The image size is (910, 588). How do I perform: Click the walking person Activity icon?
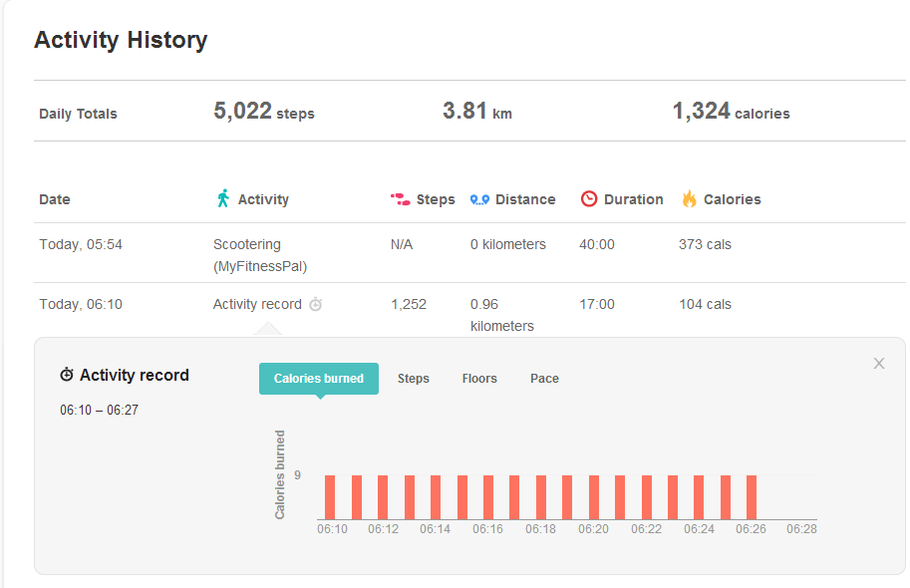(223, 198)
